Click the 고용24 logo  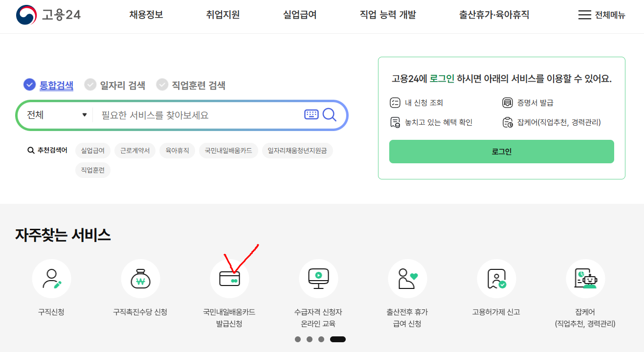48,15
